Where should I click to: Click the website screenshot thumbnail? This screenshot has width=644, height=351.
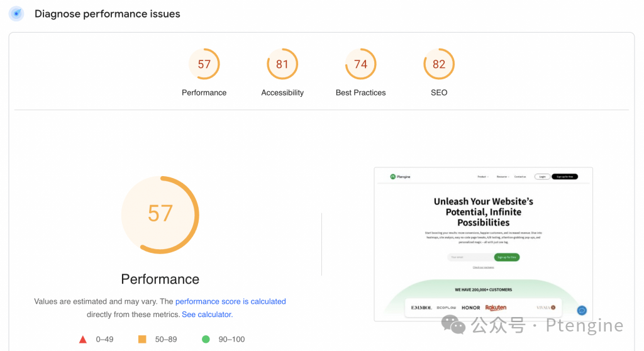483,244
